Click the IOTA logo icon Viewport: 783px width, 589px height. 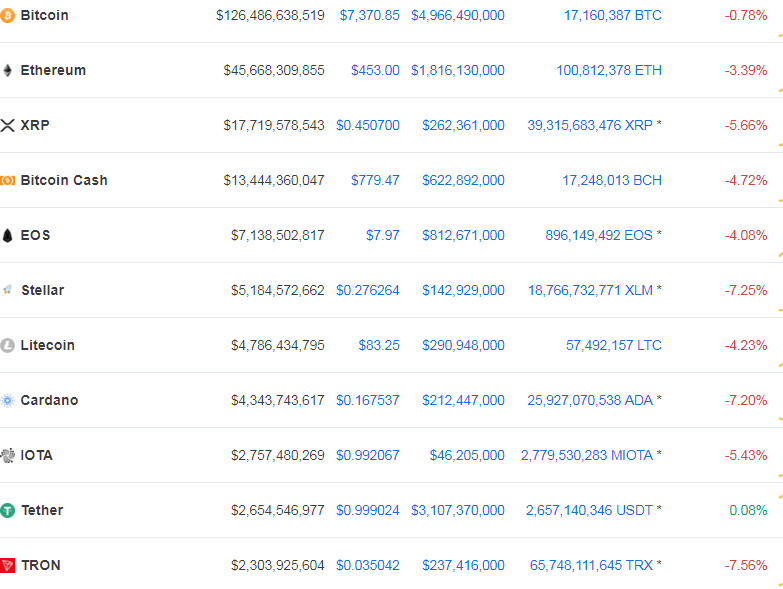pos(7,455)
